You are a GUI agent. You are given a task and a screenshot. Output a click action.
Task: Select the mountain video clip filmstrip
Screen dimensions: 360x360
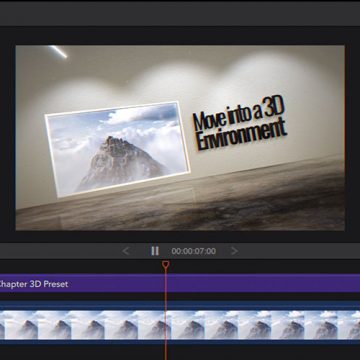click(x=180, y=325)
